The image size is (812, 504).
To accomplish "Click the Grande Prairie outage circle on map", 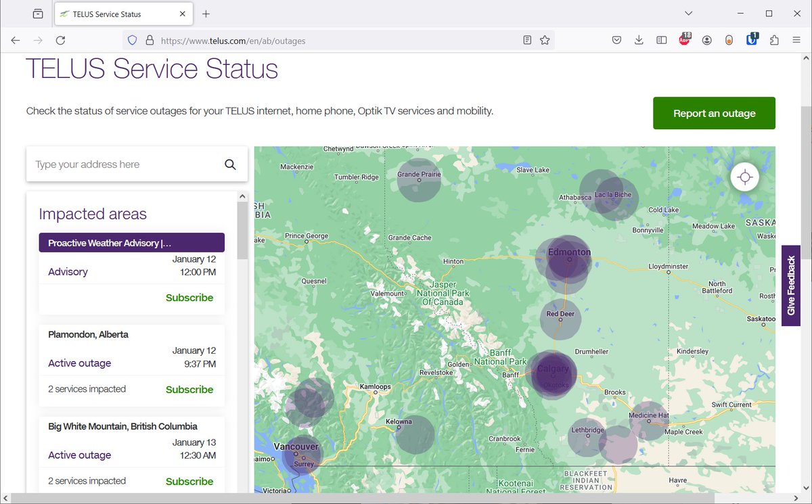I will tap(419, 180).
